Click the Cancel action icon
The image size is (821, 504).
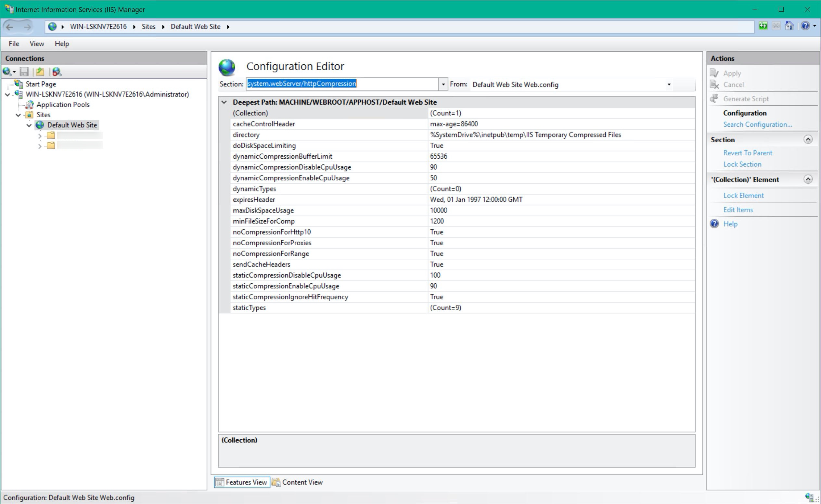[x=714, y=85]
